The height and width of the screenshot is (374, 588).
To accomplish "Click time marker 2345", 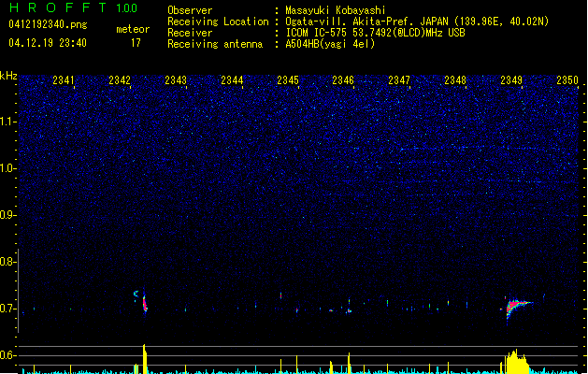I will (288, 80).
